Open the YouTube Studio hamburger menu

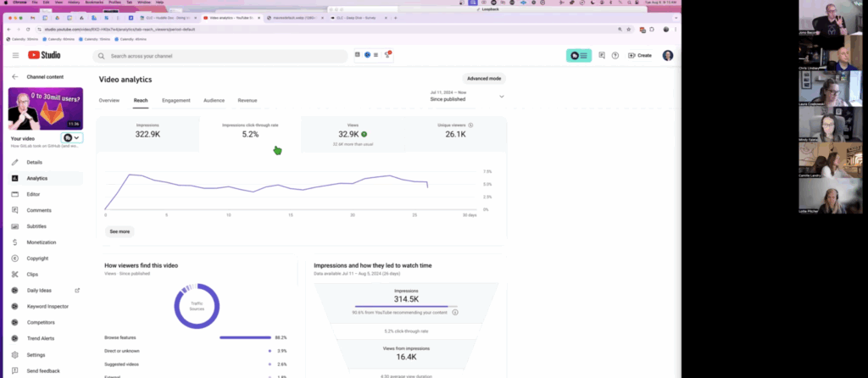coord(15,56)
